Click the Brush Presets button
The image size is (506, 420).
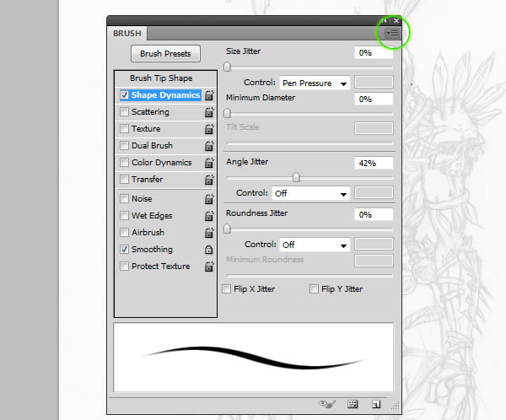click(x=165, y=54)
